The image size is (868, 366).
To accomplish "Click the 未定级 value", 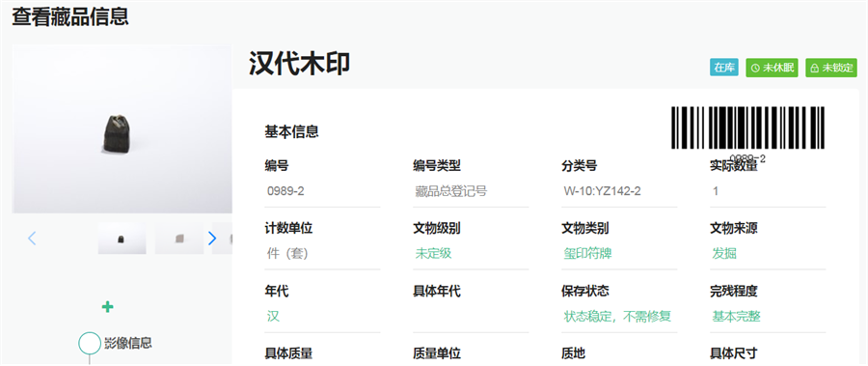I will [x=433, y=254].
